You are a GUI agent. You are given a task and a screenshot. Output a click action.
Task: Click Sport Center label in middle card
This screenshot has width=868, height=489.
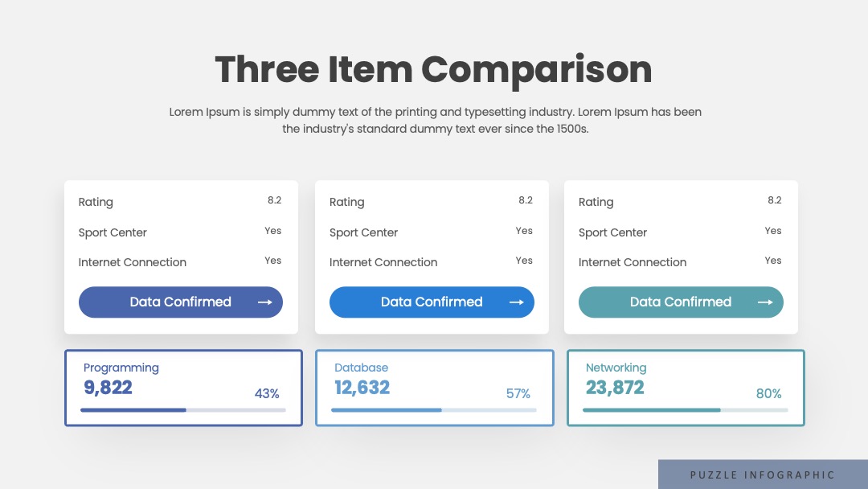coord(364,232)
